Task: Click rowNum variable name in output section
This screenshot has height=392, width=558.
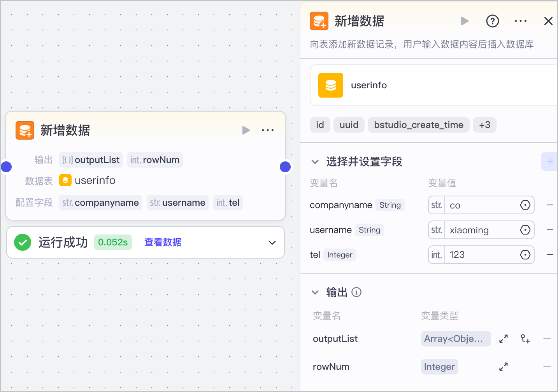Action: coord(331,367)
